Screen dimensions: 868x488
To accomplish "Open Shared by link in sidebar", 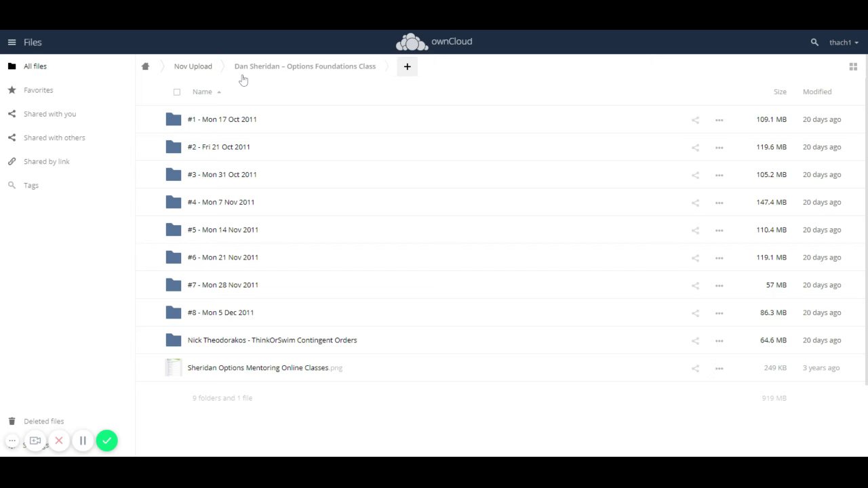I will [x=46, y=161].
